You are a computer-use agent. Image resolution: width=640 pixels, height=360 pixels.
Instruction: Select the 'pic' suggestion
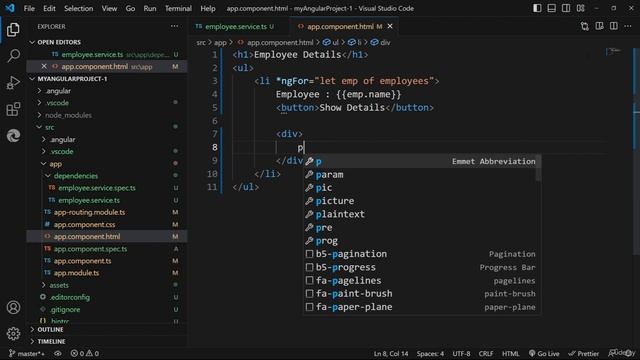tap(420, 188)
